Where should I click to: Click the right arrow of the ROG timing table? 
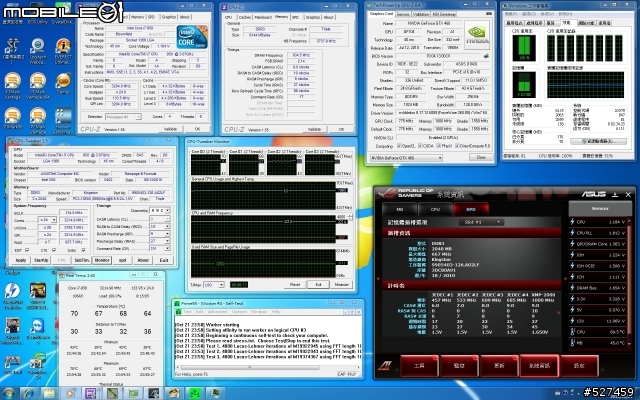559,313
